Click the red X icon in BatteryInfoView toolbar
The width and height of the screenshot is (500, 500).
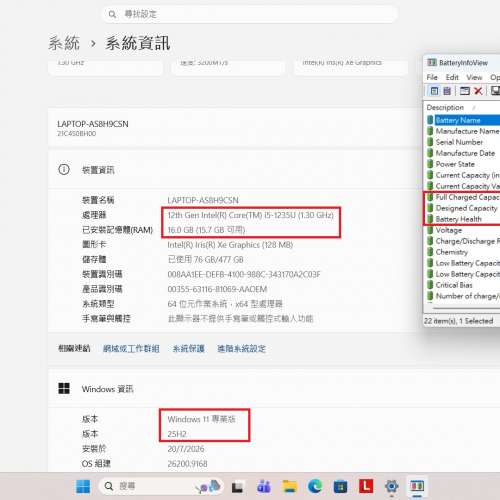click(x=478, y=91)
